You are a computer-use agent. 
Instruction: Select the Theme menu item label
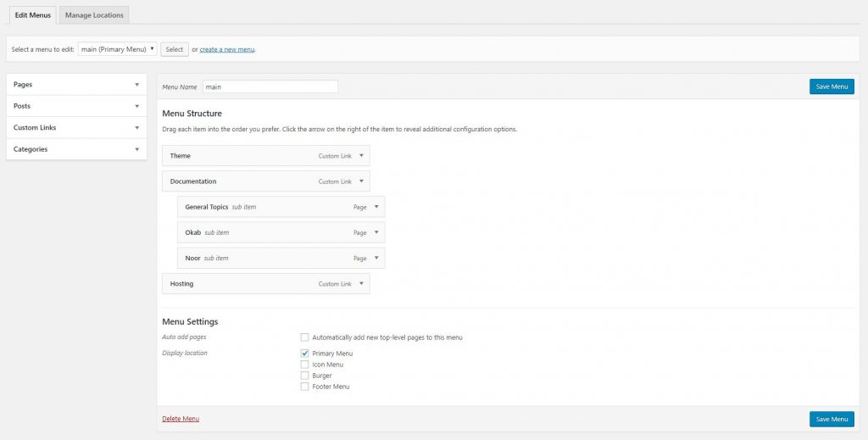pos(180,156)
